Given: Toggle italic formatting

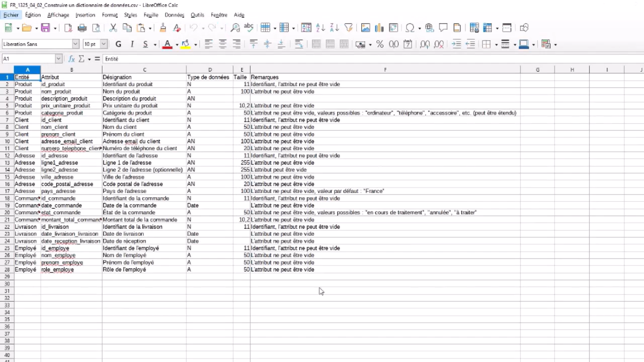Looking at the screenshot, I should click(132, 44).
